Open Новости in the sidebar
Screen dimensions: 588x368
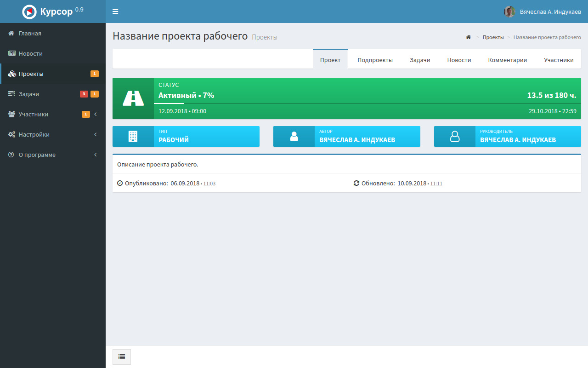click(30, 53)
